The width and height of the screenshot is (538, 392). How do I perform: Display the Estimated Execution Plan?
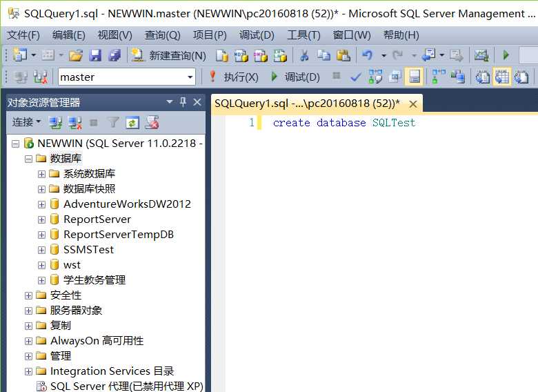click(x=375, y=77)
